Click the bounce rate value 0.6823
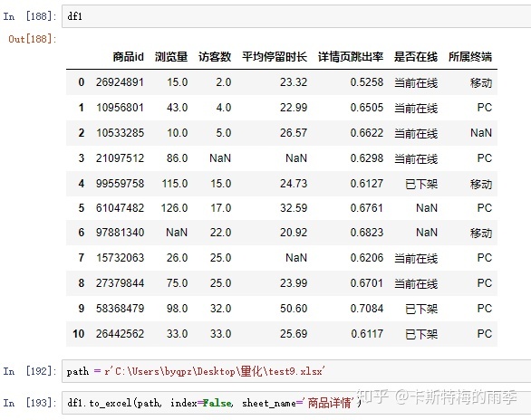 (x=367, y=233)
